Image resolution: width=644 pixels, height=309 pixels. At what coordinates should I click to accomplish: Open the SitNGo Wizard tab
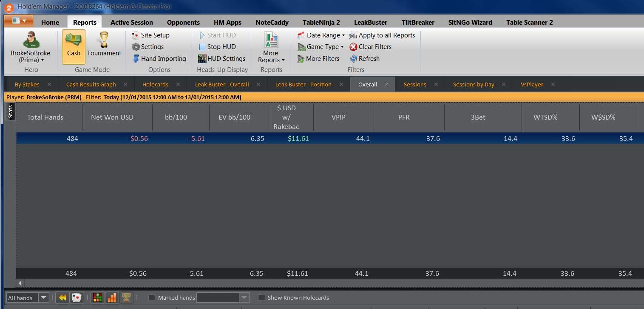coord(470,22)
